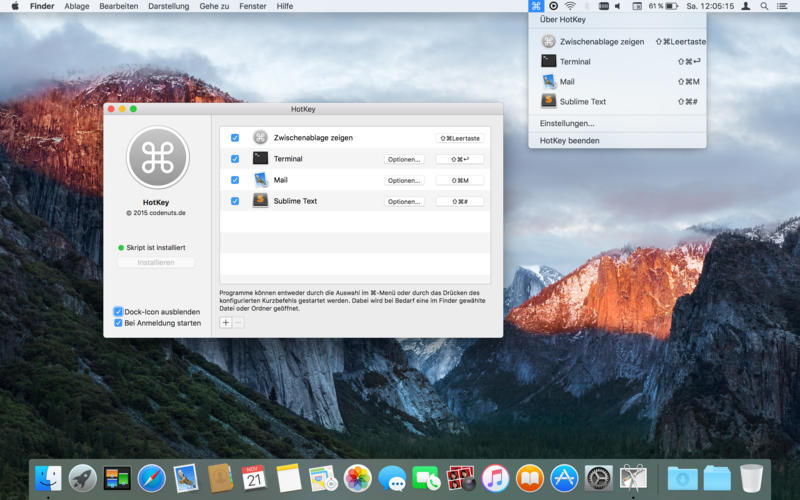This screenshot has height=500, width=800.
Task: Open System Preferences gear in Dock
Action: pos(598,479)
